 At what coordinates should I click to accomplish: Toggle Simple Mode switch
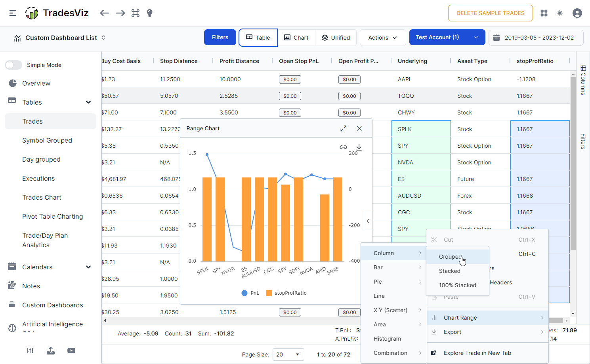[14, 65]
